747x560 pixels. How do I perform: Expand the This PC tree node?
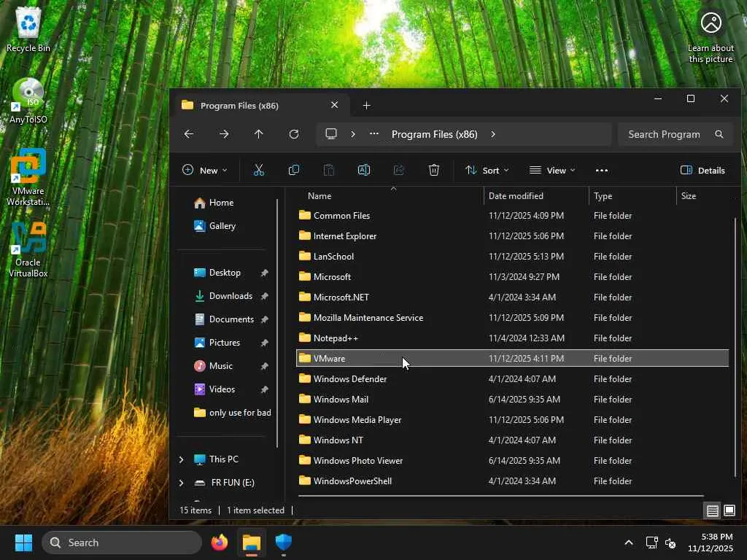point(181,459)
